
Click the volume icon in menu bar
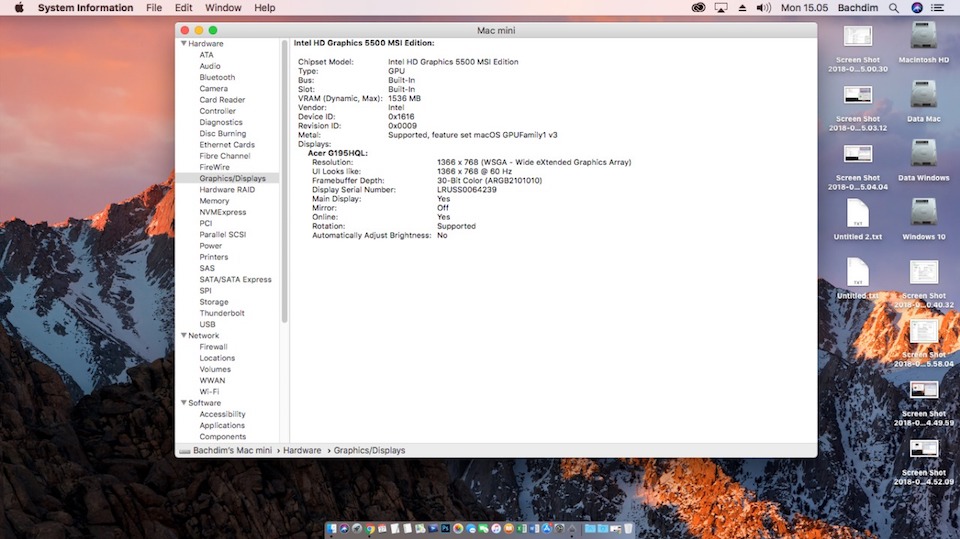pos(764,8)
